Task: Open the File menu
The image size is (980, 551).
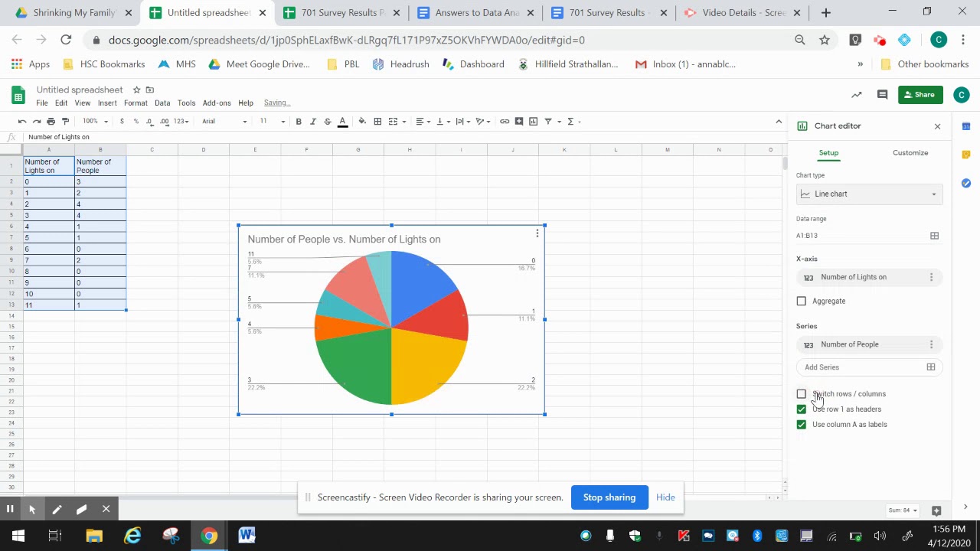Action: 42,103
